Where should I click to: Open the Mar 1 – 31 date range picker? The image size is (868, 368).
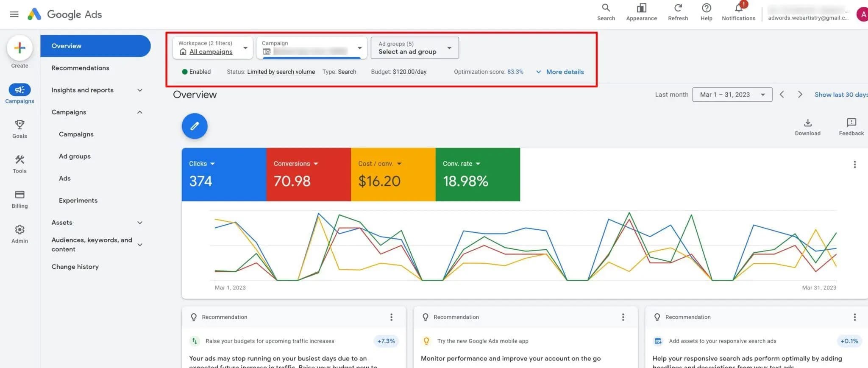coord(732,95)
